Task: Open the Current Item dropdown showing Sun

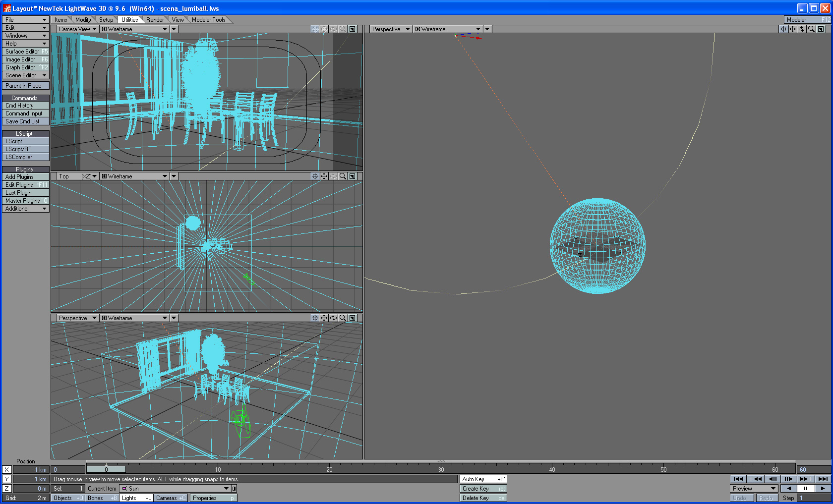Action: pyautogui.click(x=175, y=489)
